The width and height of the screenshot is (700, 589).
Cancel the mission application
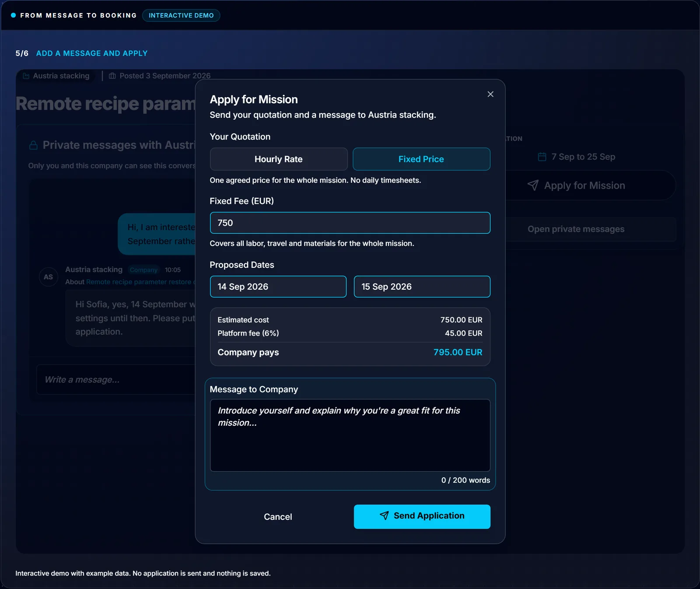click(278, 517)
